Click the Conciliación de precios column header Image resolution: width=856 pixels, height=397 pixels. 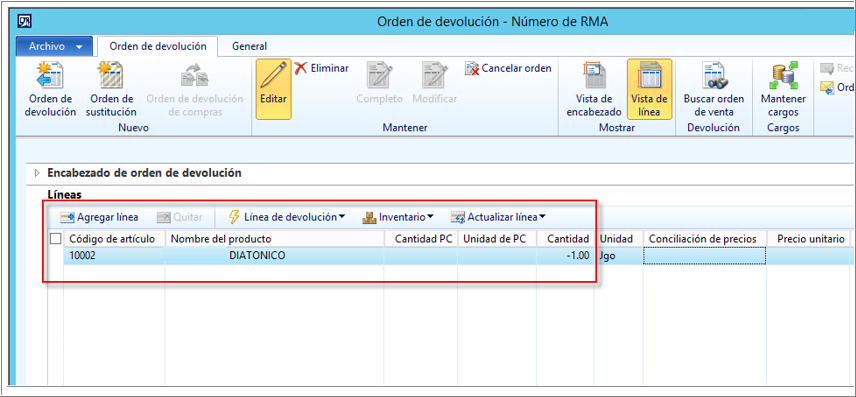pos(705,239)
